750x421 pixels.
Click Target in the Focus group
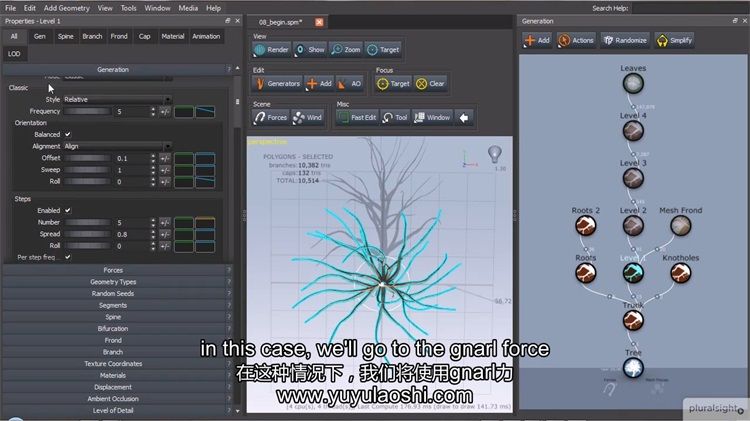click(x=393, y=84)
